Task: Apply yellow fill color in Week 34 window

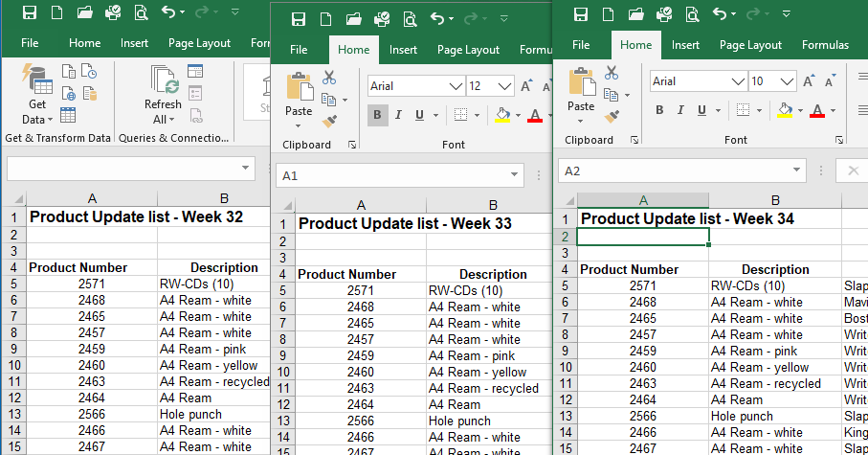Action: 785,111
